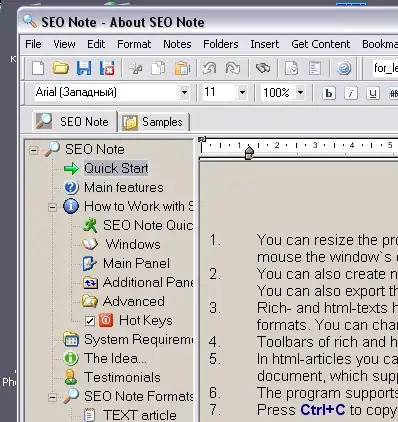Undo the last action with the left arrow
This screenshot has height=422, width=398.
pyautogui.click(x=209, y=68)
